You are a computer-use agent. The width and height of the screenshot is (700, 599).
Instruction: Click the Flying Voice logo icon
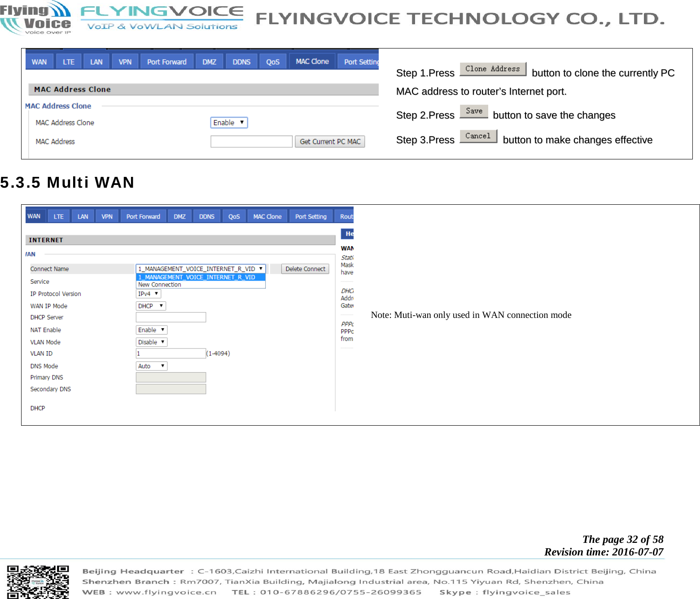(x=35, y=18)
